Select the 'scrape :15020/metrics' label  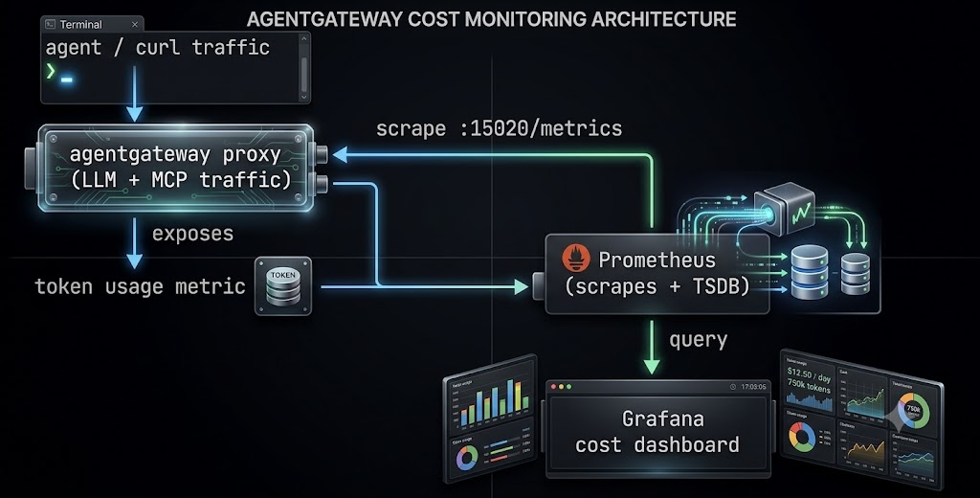click(x=499, y=129)
